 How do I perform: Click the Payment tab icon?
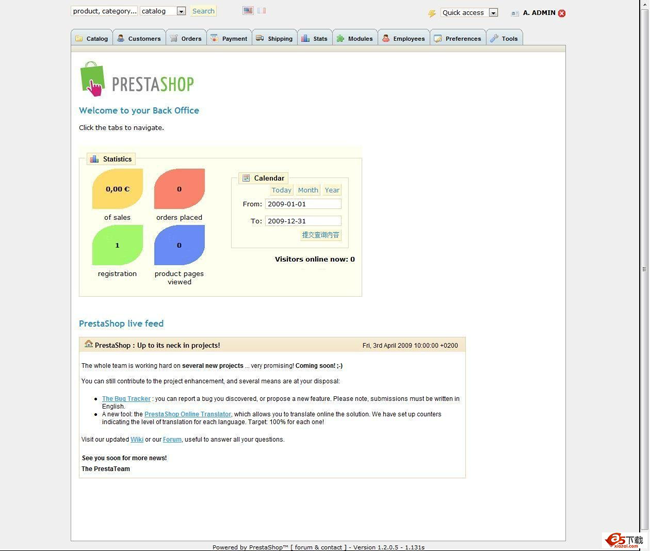[x=214, y=38]
